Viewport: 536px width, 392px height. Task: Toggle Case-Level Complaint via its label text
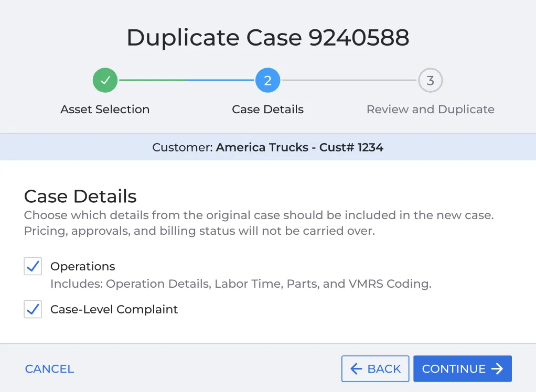(114, 309)
